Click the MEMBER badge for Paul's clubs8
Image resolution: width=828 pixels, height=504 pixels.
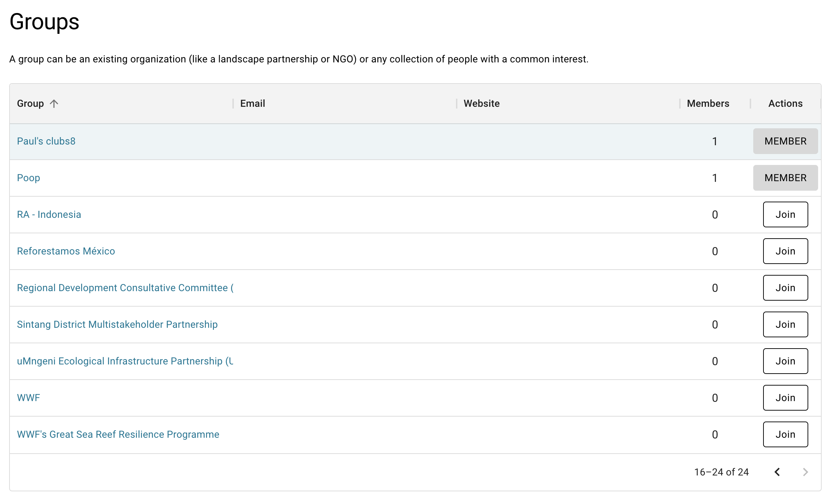pos(785,141)
